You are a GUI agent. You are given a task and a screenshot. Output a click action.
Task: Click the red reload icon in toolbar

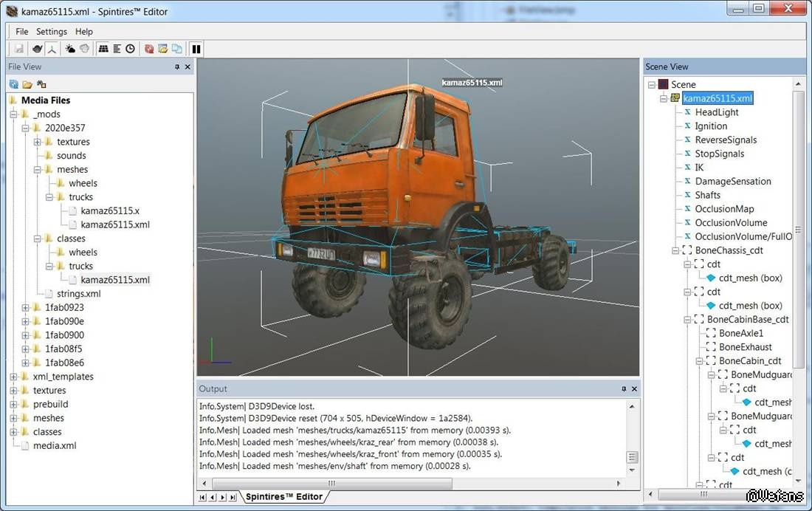pyautogui.click(x=150, y=49)
